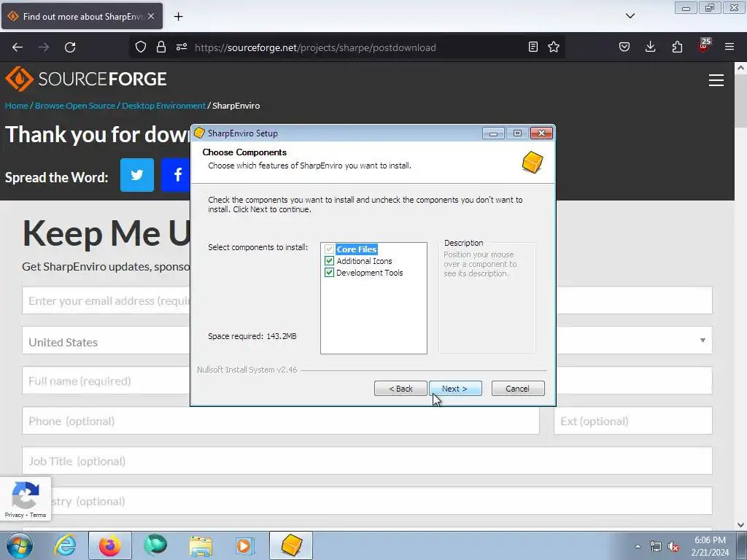Screen dimensions: 747x560
Task: Uncheck the Additional Icons component
Action: click(x=329, y=261)
